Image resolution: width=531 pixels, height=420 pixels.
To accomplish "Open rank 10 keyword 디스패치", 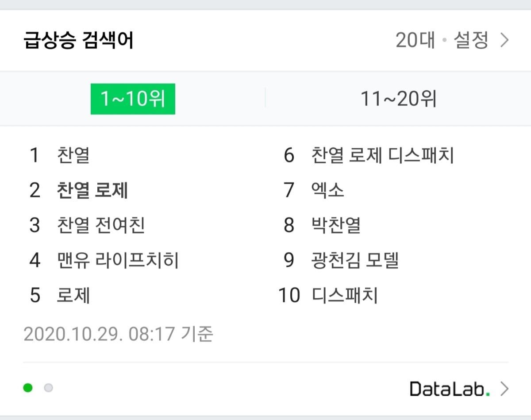I will click(x=345, y=295).
